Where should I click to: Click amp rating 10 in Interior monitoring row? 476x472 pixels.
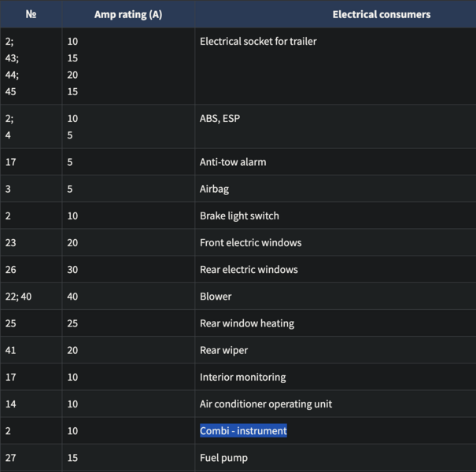(x=72, y=377)
